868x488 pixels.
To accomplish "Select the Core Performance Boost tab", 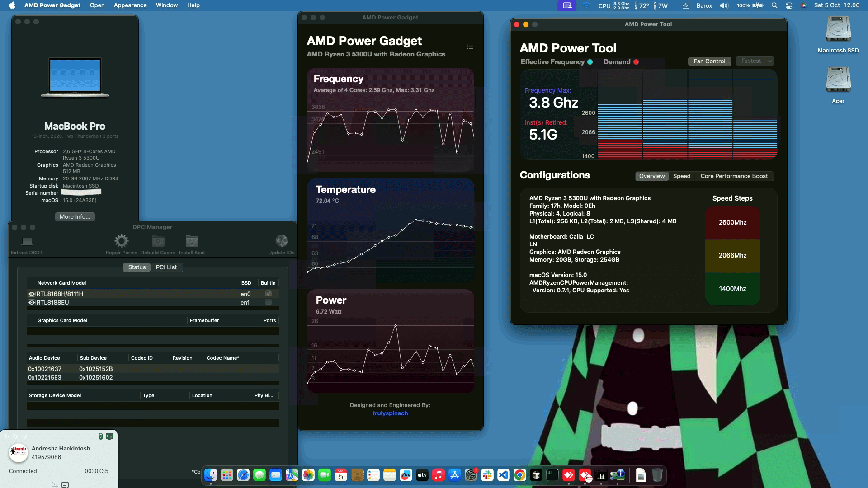I will (733, 176).
